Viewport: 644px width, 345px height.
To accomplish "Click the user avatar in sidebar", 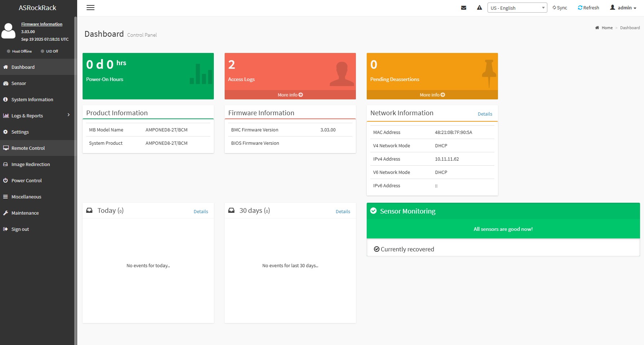I will (9, 31).
